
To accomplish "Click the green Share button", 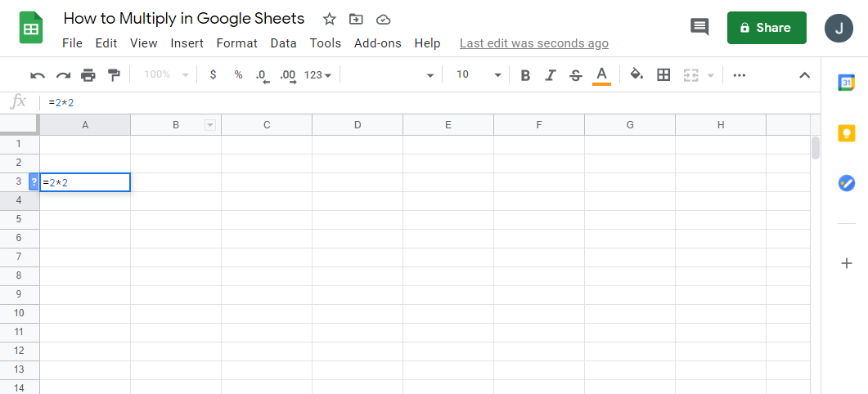I will 766,28.
